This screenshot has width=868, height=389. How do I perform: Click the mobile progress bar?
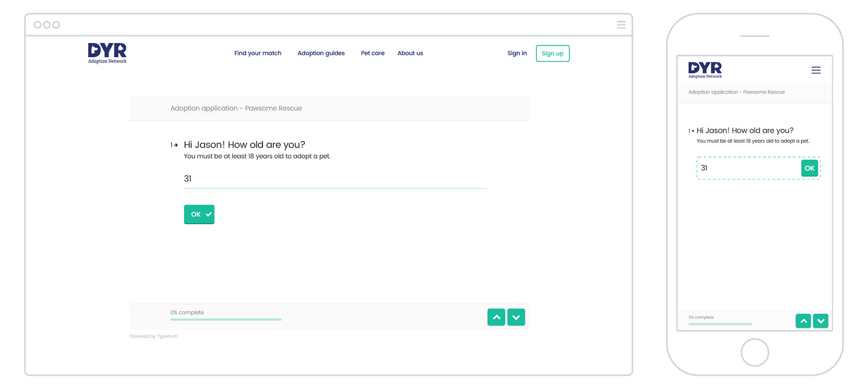pos(720,324)
